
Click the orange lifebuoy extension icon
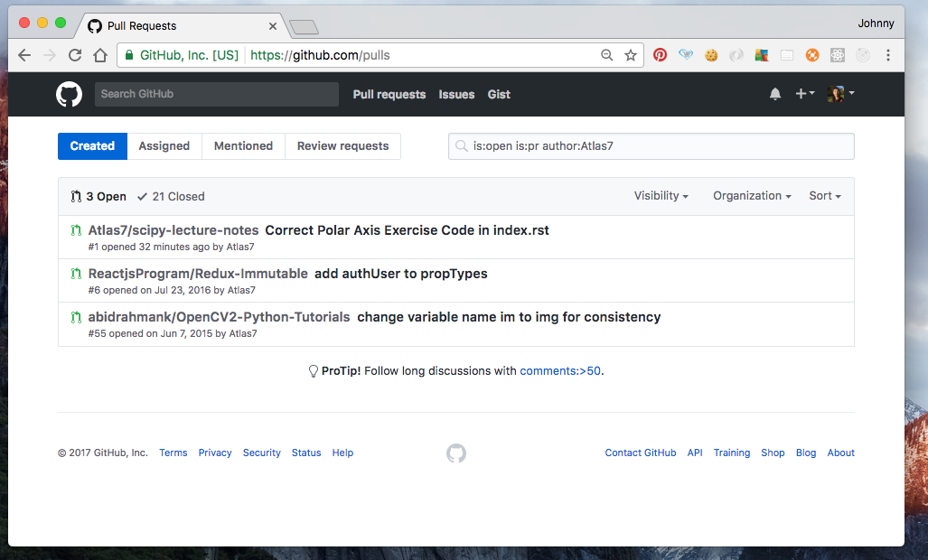[812, 55]
